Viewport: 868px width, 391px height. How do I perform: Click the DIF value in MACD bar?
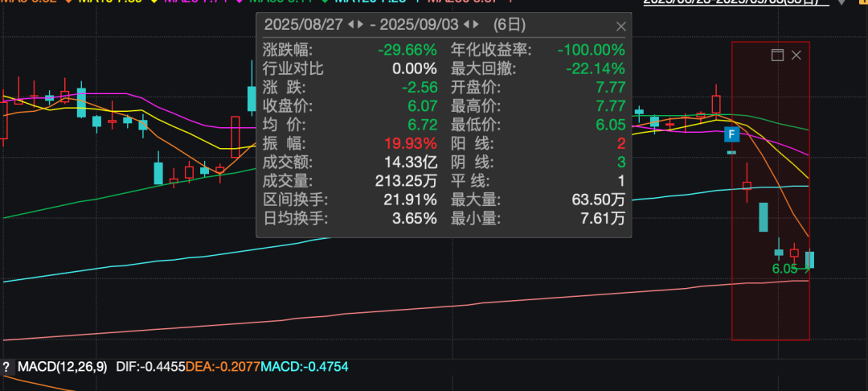(150, 367)
